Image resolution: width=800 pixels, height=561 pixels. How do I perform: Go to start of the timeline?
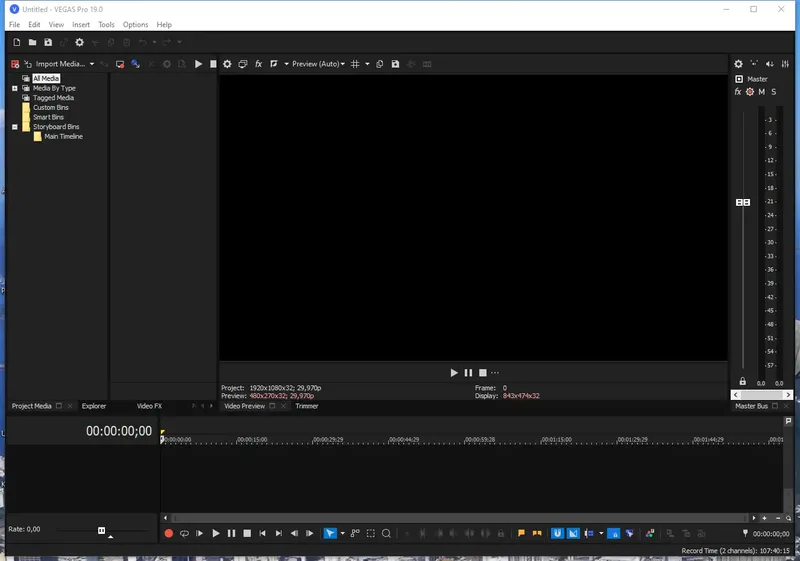262,533
